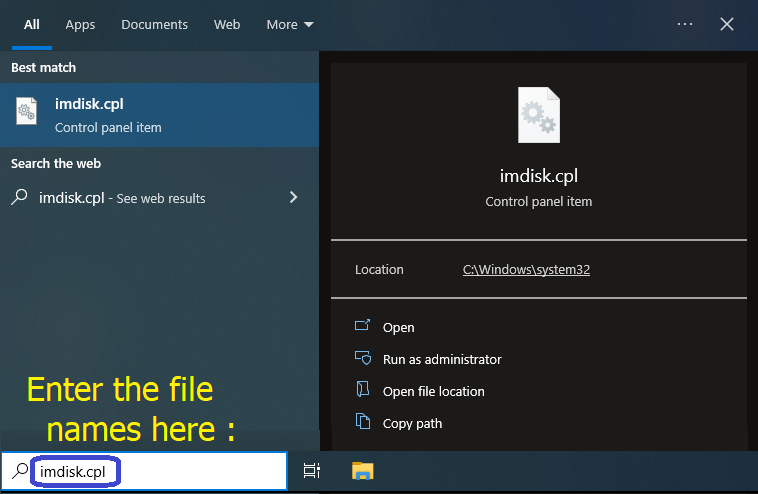Click the Run as administrator shield icon
The height and width of the screenshot is (494, 758).
click(x=363, y=358)
